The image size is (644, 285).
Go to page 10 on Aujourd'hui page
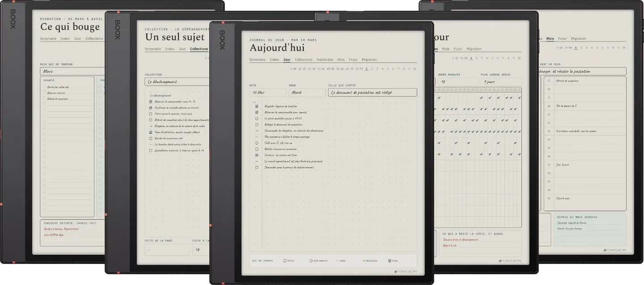[415, 69]
